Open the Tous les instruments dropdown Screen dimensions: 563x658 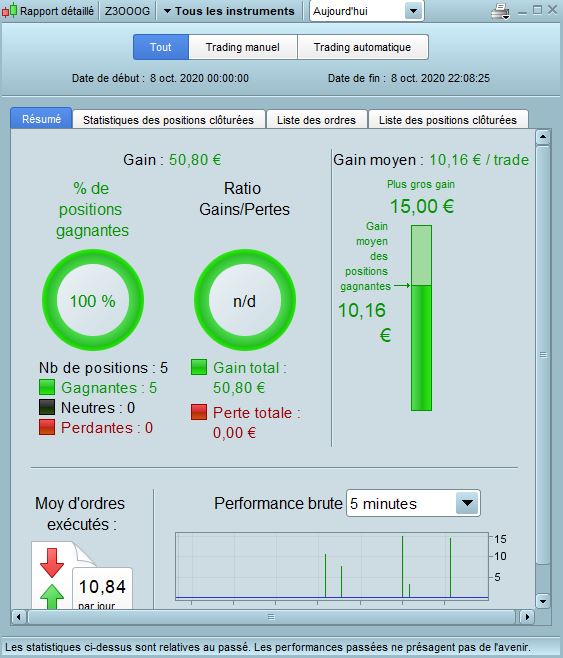(x=229, y=11)
